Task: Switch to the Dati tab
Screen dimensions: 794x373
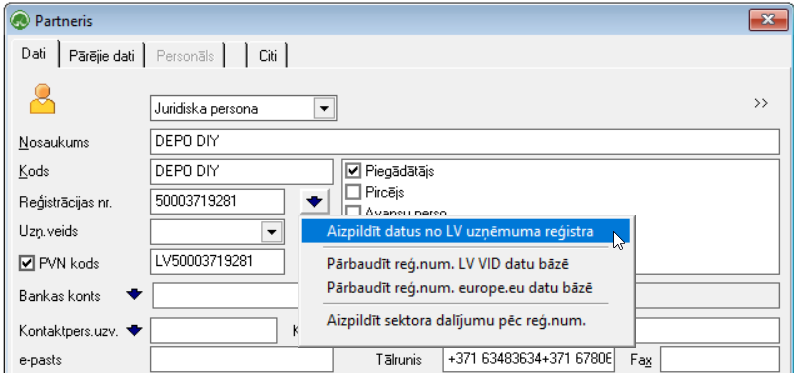Action: [33, 54]
